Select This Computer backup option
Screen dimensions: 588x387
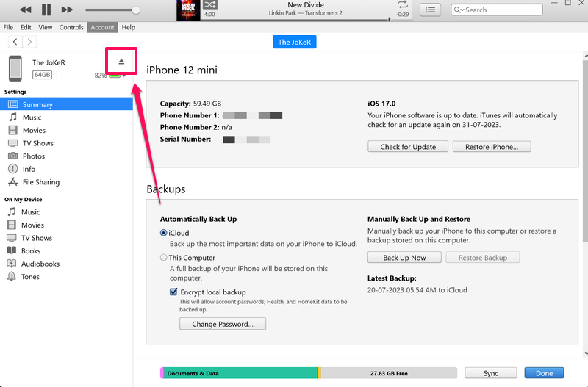[x=163, y=257]
